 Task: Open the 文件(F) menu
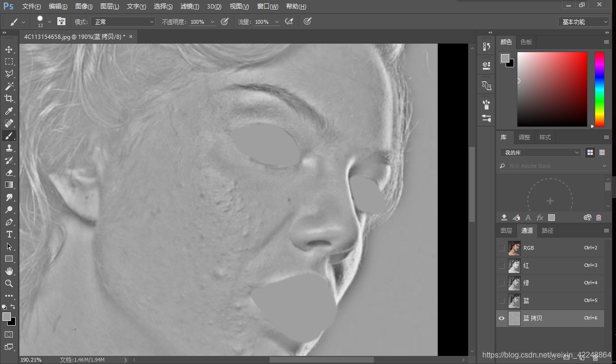pyautogui.click(x=32, y=7)
